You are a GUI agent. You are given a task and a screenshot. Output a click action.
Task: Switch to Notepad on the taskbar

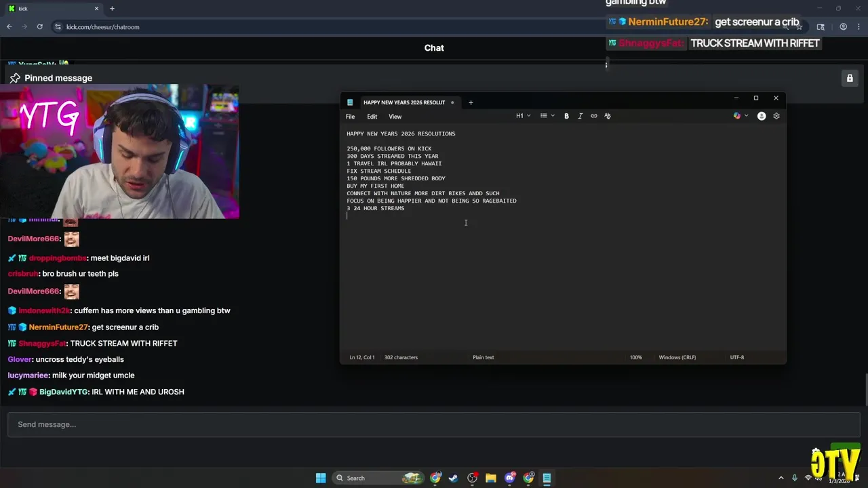pyautogui.click(x=547, y=478)
